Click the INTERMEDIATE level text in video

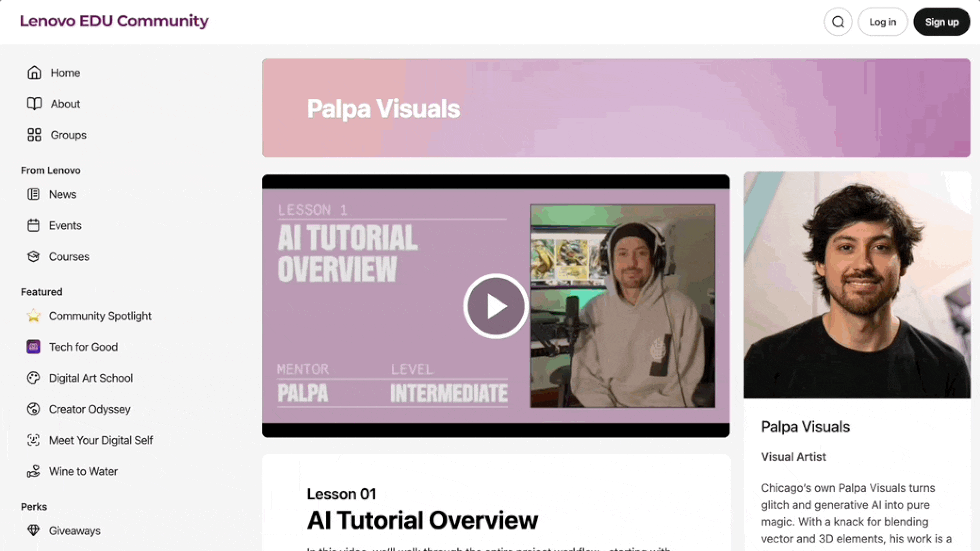click(449, 393)
